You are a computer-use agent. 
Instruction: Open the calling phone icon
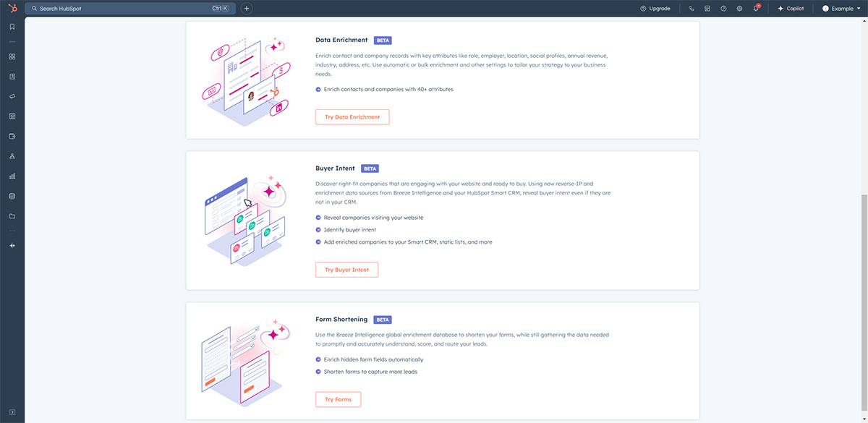(x=692, y=8)
